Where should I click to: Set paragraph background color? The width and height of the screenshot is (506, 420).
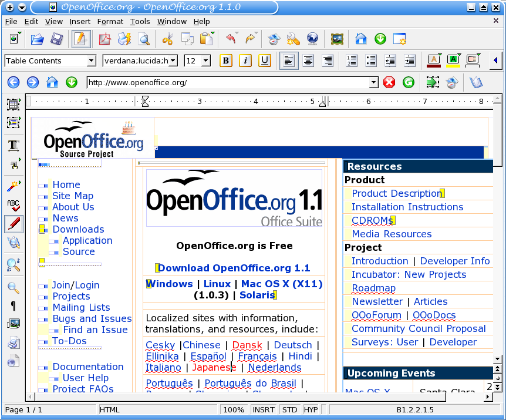pos(473,61)
